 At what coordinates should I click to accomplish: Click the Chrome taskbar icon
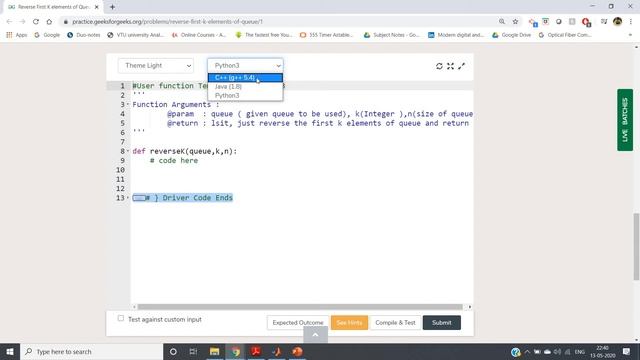point(236,351)
